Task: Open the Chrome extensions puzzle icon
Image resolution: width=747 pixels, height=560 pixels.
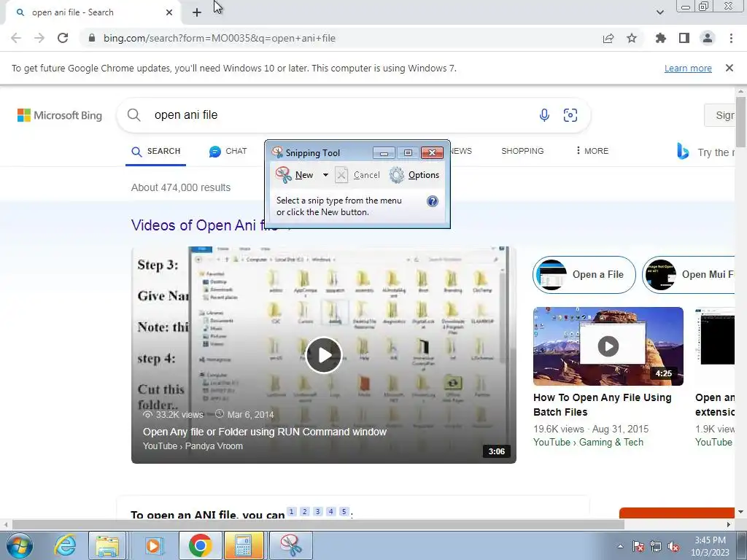Action: pyautogui.click(x=661, y=38)
